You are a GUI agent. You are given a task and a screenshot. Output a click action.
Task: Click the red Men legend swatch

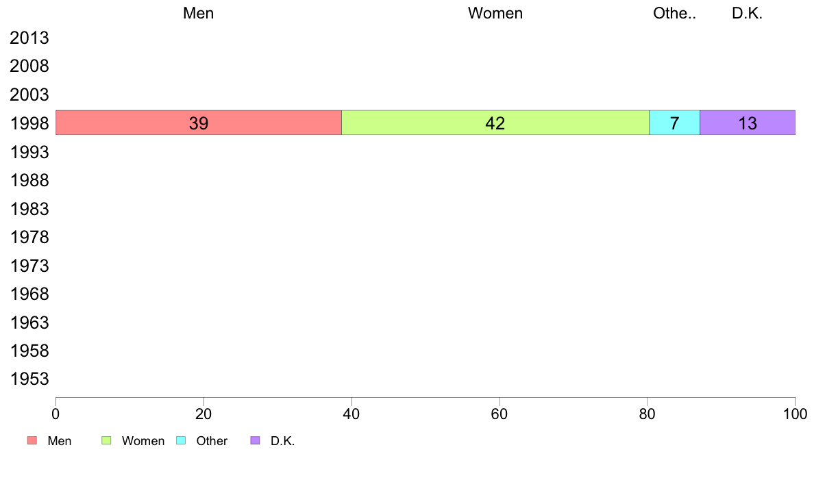point(32,441)
